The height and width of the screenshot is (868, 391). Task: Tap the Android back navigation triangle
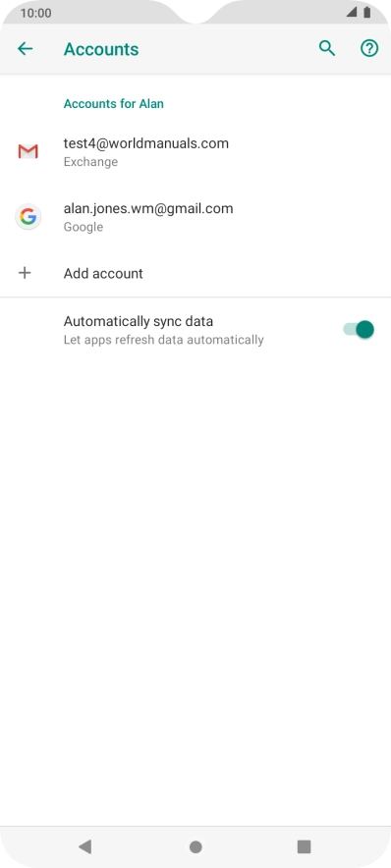coord(84,845)
